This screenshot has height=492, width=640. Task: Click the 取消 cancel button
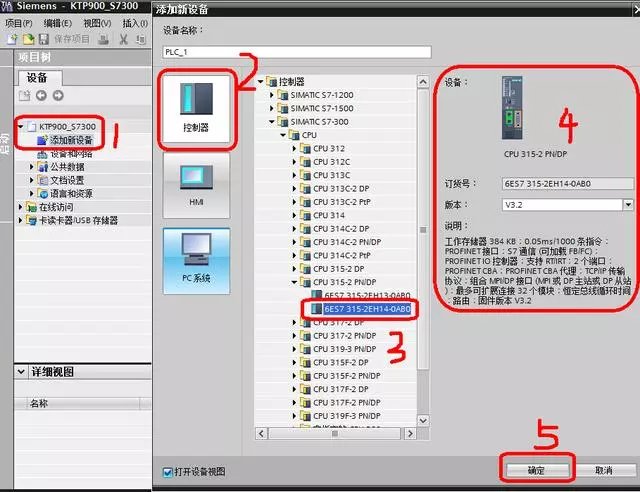pos(603,470)
